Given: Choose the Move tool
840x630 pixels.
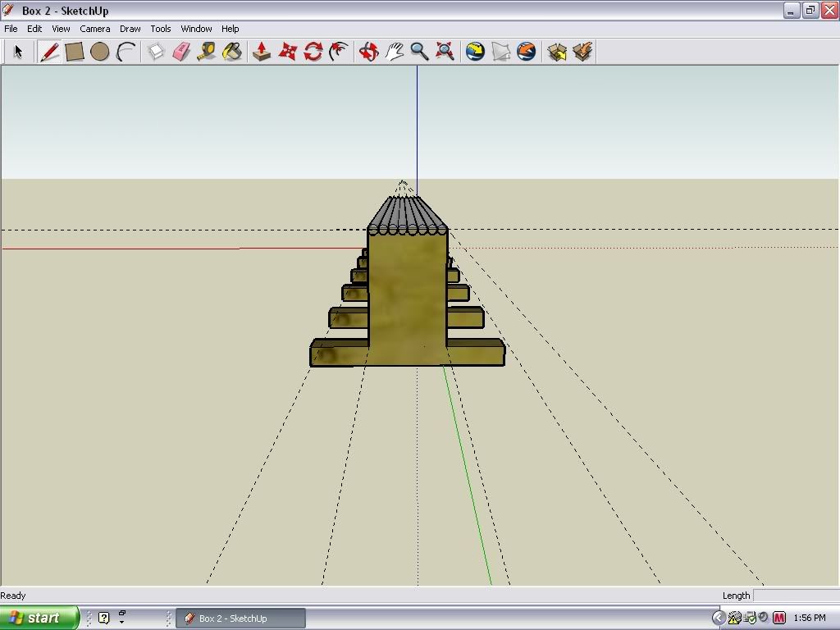Looking at the screenshot, I should 287,52.
